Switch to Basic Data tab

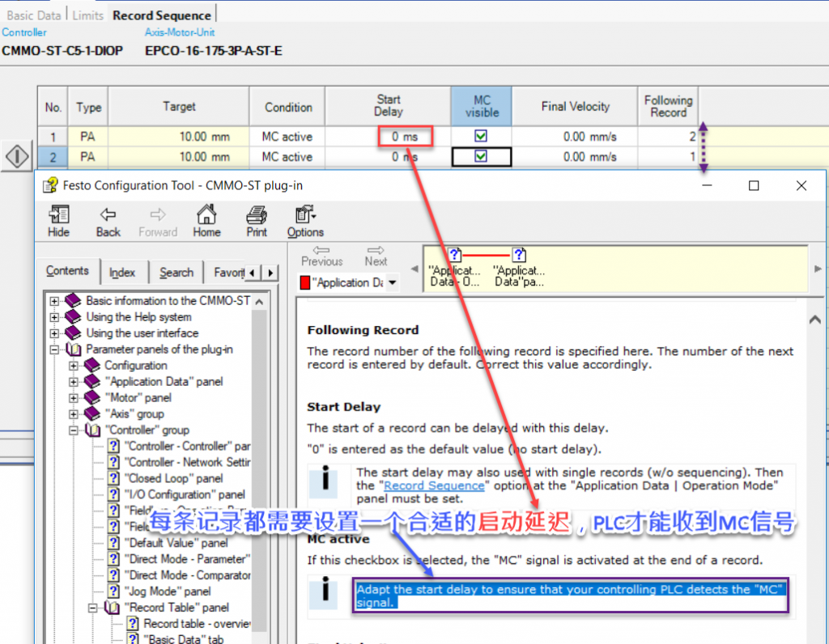[34, 15]
